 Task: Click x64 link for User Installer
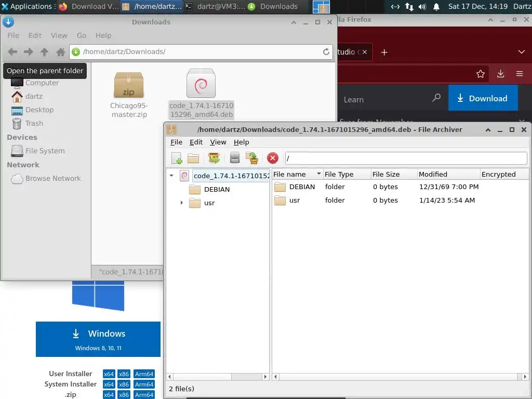pyautogui.click(x=109, y=374)
